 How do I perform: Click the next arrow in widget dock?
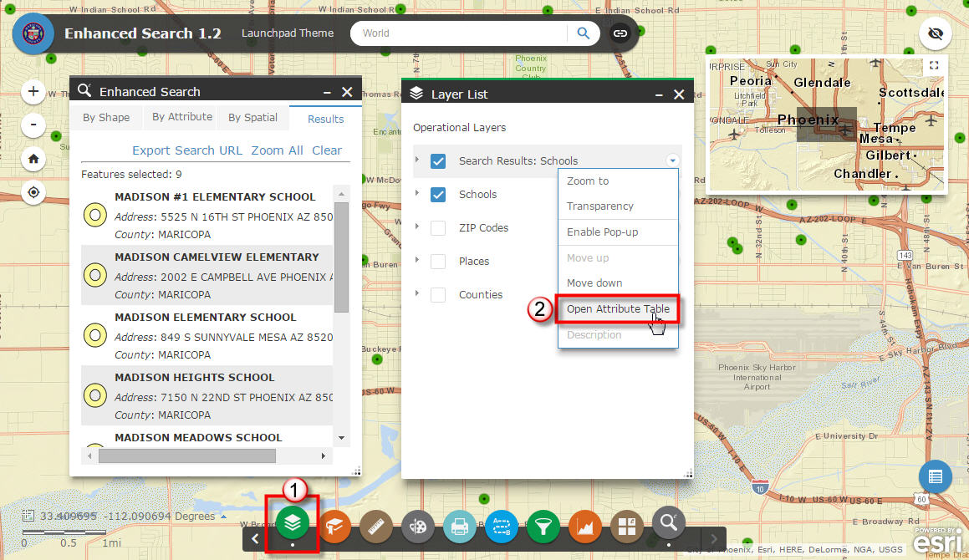(714, 538)
